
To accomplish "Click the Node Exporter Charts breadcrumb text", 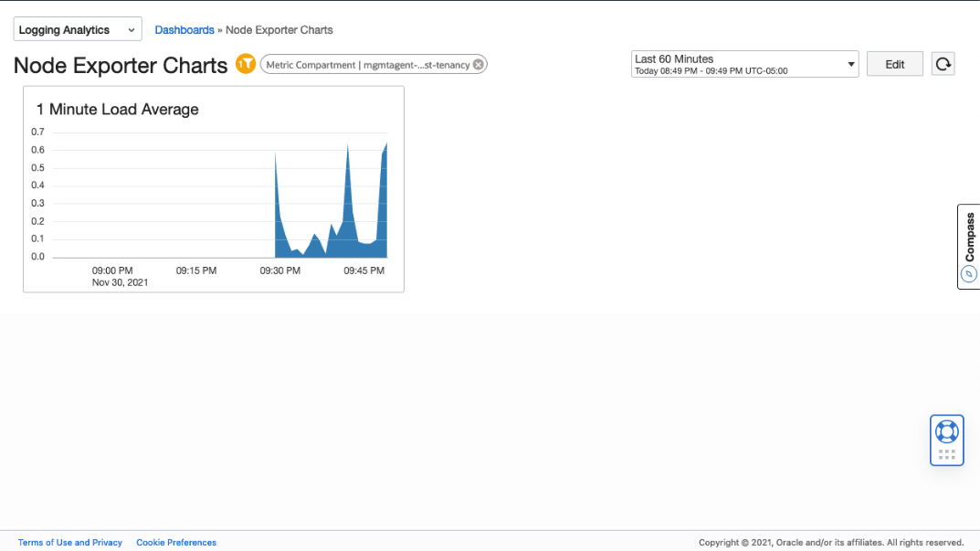I will 279,30.
